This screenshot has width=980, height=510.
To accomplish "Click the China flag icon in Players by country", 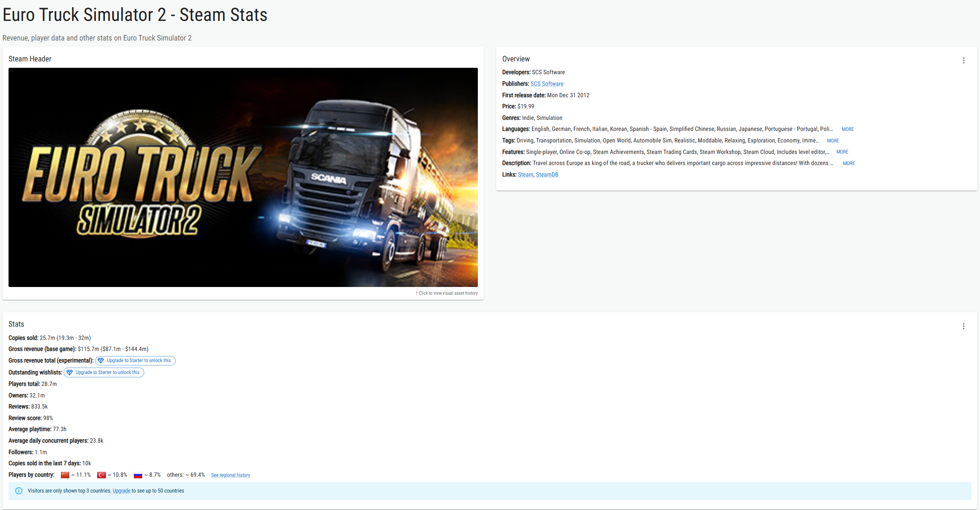I will (65, 475).
